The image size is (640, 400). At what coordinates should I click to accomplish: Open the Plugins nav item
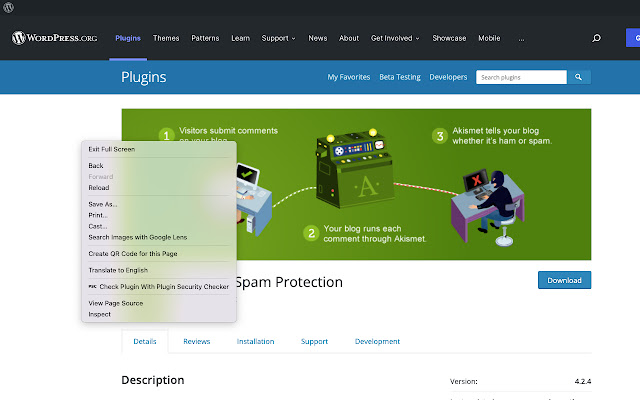point(128,38)
